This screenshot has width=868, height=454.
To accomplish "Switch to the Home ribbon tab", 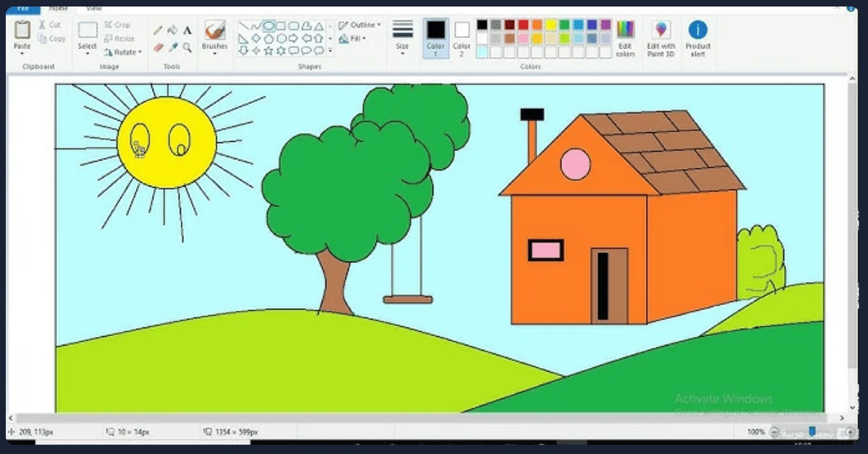I will 59,9.
